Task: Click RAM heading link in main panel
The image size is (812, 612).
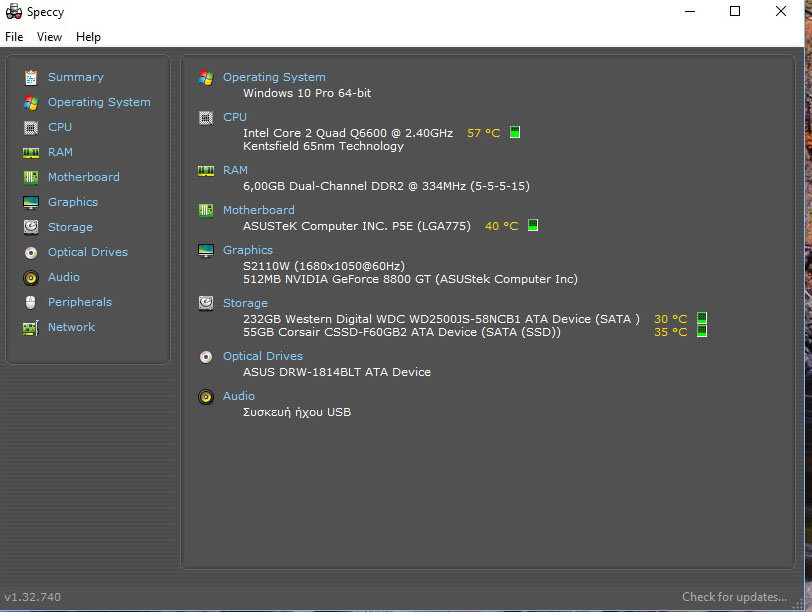Action: pyautogui.click(x=236, y=170)
